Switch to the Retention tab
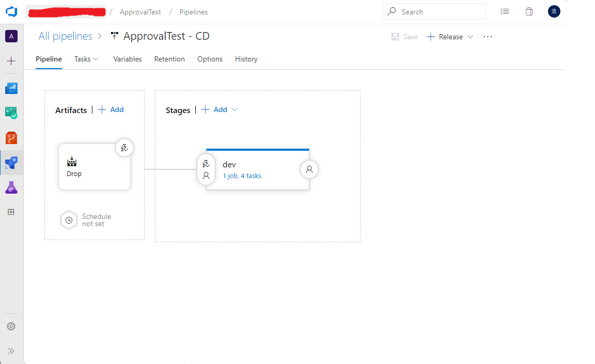Image resolution: width=595 pixels, height=364 pixels. (x=169, y=59)
